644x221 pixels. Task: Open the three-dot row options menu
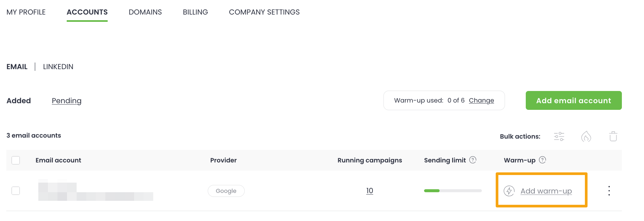(x=609, y=191)
